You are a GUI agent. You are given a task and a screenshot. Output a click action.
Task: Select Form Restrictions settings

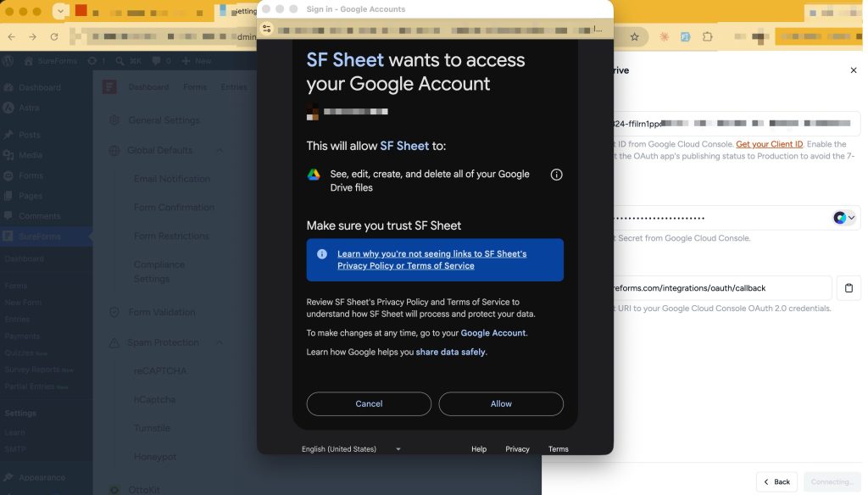pyautogui.click(x=171, y=236)
